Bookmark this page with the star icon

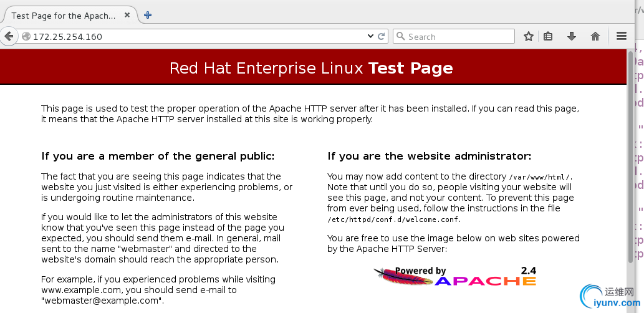coord(529,36)
